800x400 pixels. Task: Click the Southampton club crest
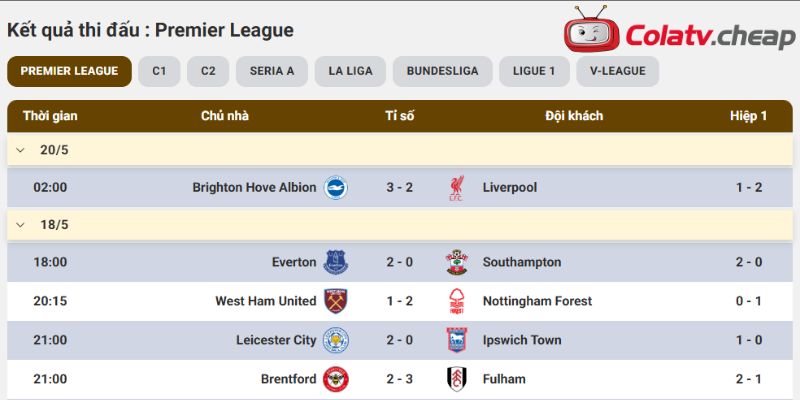coord(457,262)
